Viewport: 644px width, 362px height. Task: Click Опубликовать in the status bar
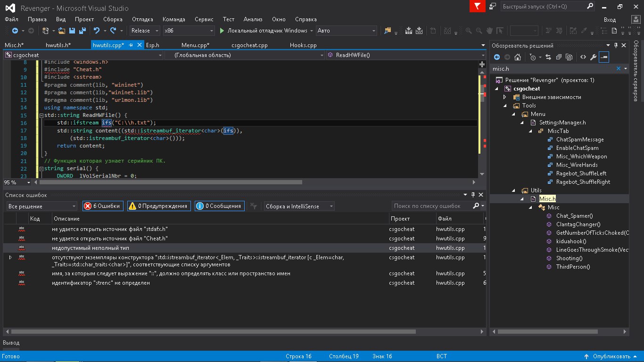pyautogui.click(x=611, y=356)
